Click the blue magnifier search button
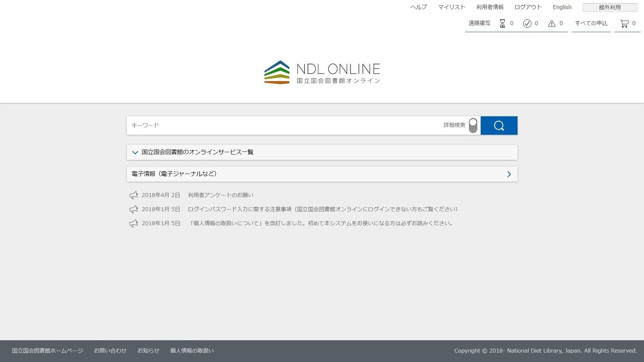Screen dimensions: 644x362 coord(499,126)
